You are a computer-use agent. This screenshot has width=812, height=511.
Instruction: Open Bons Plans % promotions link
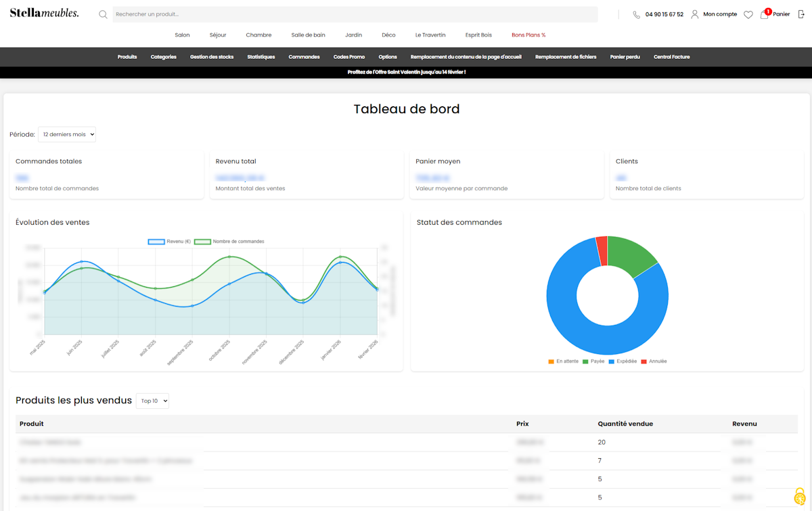pyautogui.click(x=528, y=35)
